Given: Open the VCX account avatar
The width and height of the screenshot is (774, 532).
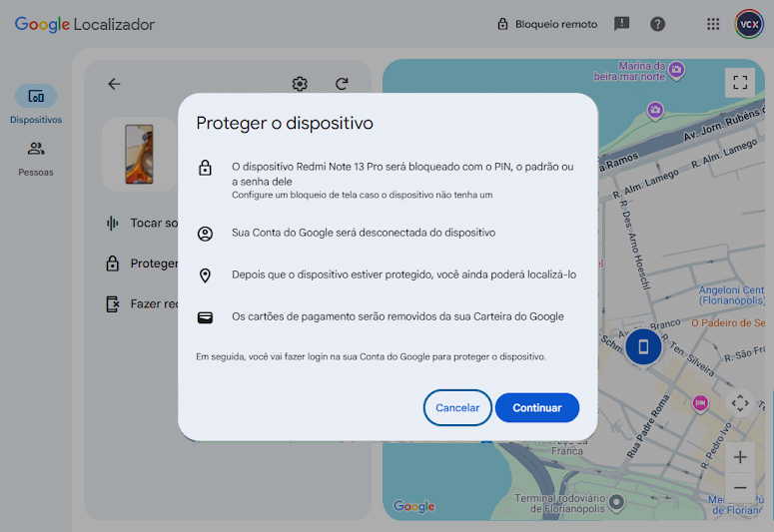Looking at the screenshot, I should click(x=749, y=24).
